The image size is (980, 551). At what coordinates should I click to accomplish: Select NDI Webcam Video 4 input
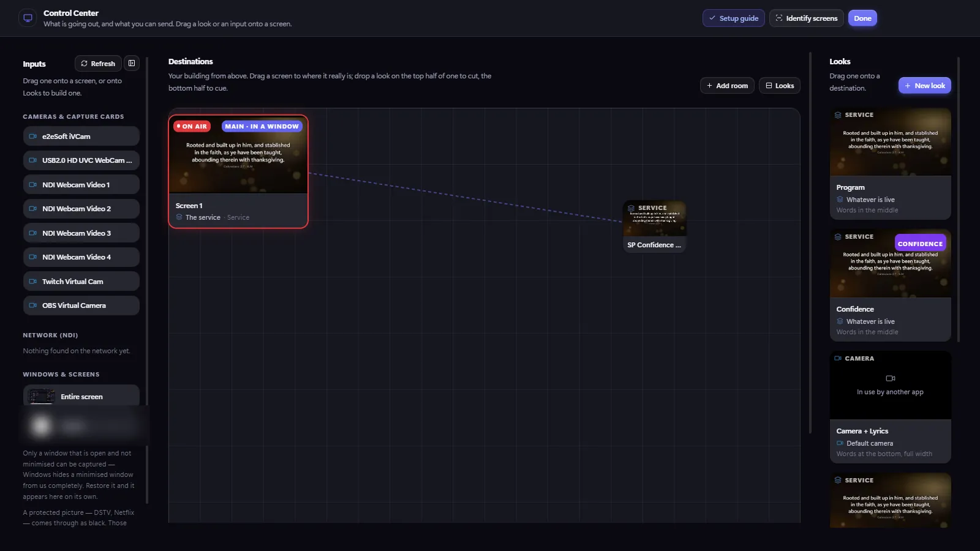[81, 257]
